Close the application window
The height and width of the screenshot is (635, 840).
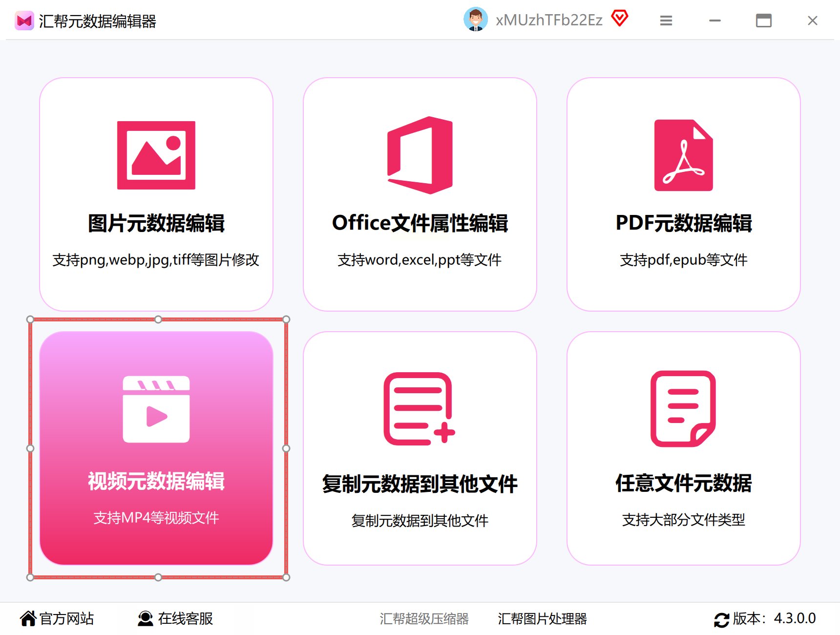point(813,21)
